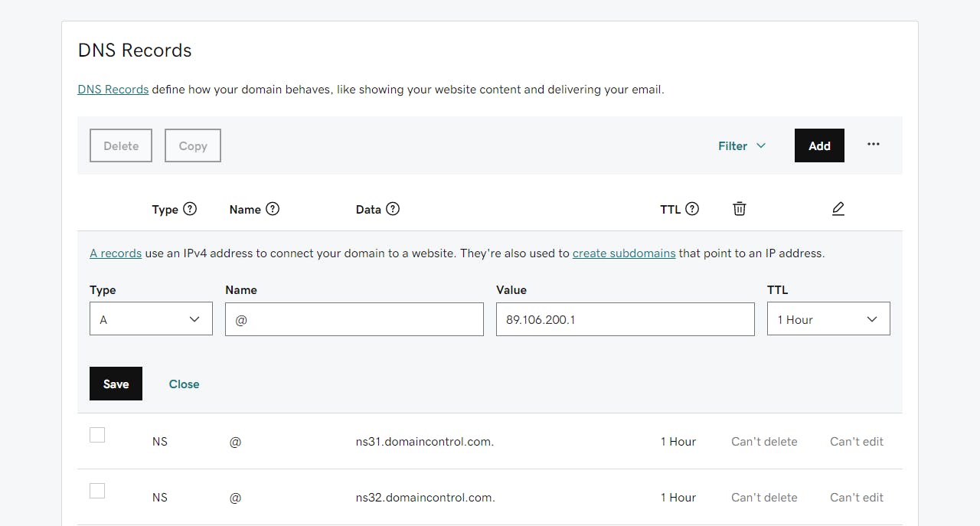
Task: Click help icon next to Data column
Action: point(393,209)
